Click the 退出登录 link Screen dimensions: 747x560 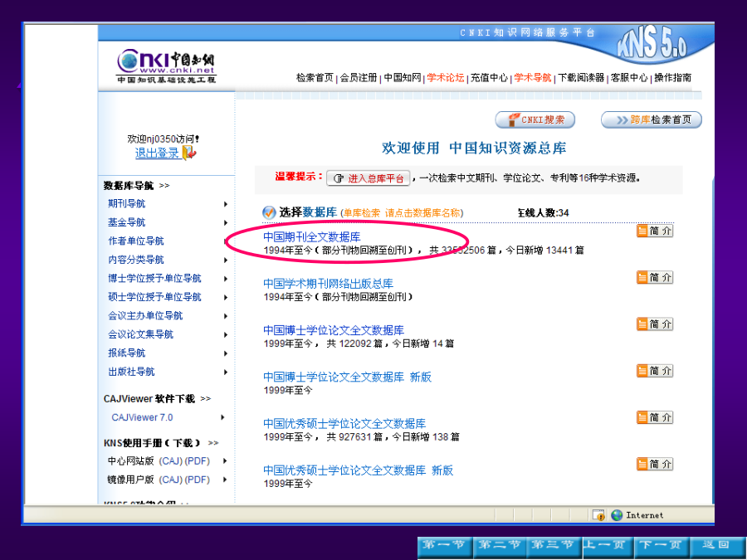157,153
